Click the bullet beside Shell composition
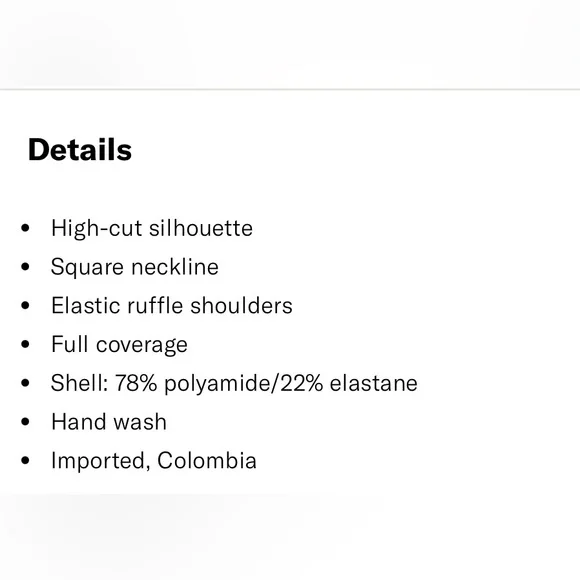Image resolution: width=580 pixels, height=580 pixels. [x=25, y=383]
